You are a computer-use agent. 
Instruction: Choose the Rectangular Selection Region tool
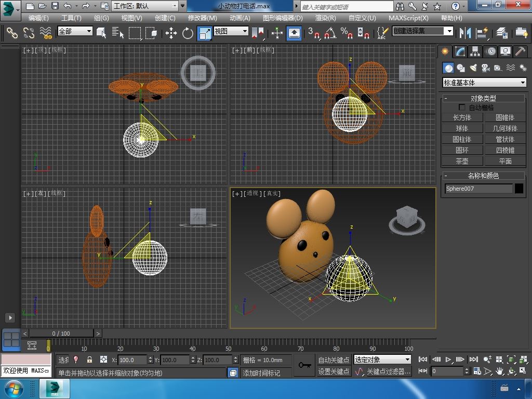135,33
